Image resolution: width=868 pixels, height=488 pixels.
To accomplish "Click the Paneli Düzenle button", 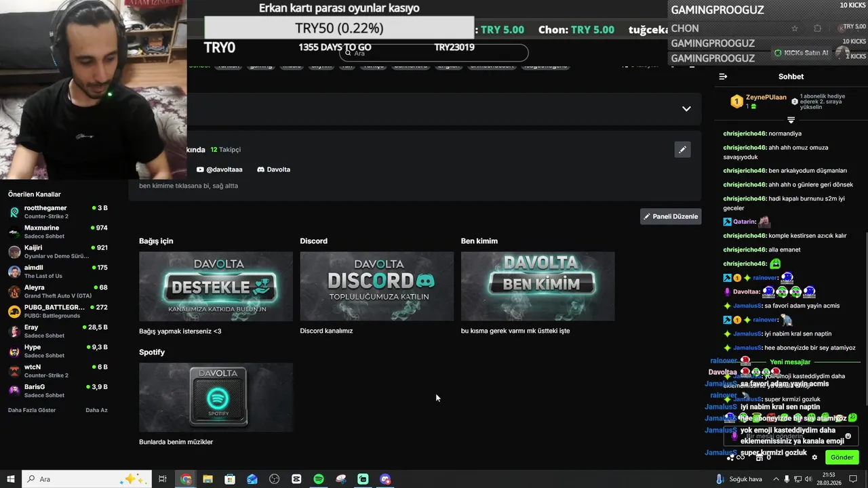I will tap(671, 216).
